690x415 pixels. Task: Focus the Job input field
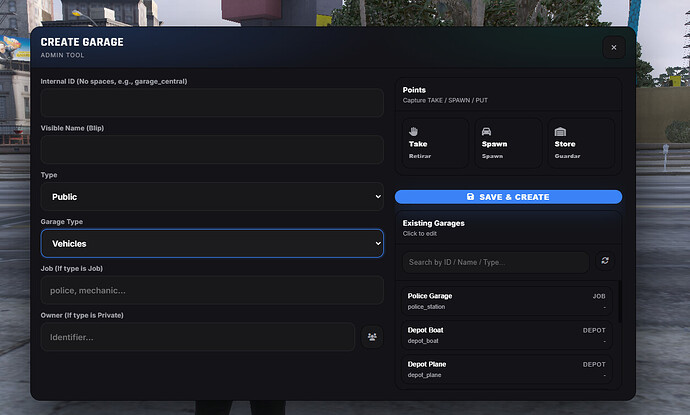click(x=211, y=290)
